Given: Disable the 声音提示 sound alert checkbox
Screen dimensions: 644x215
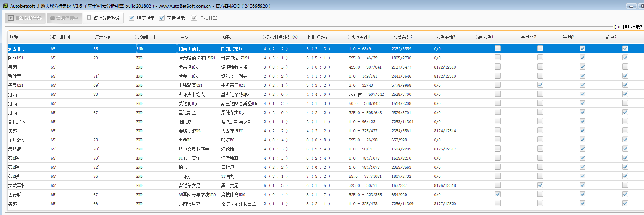Looking at the screenshot, I should click(162, 18).
